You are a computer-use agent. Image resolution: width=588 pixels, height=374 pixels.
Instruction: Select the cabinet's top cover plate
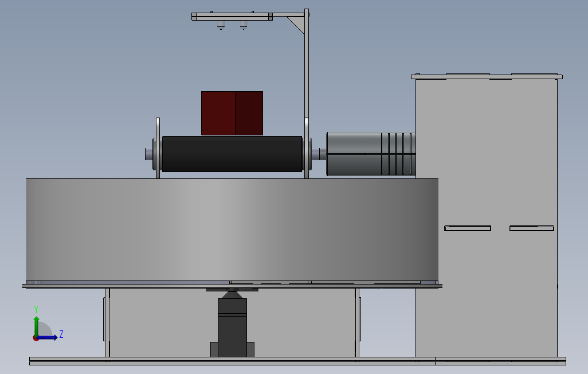click(x=487, y=77)
